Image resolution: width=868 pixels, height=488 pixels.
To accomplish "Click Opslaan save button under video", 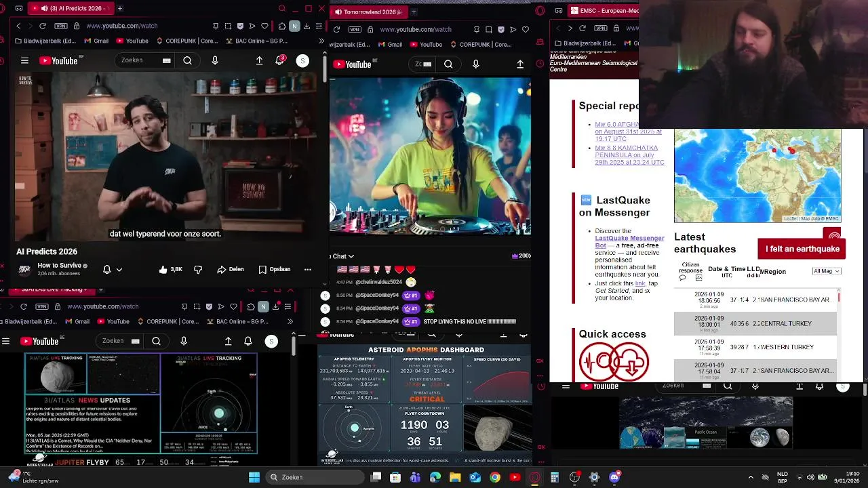I will pyautogui.click(x=275, y=269).
